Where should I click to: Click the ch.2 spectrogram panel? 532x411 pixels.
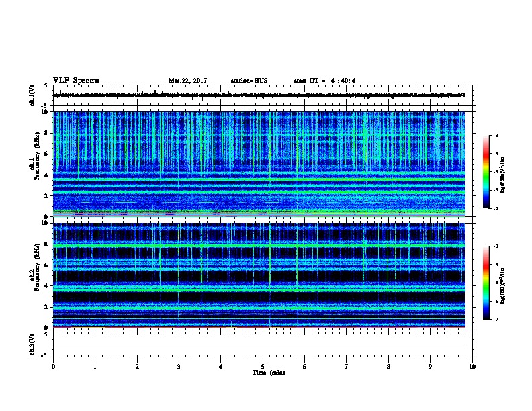click(259, 275)
